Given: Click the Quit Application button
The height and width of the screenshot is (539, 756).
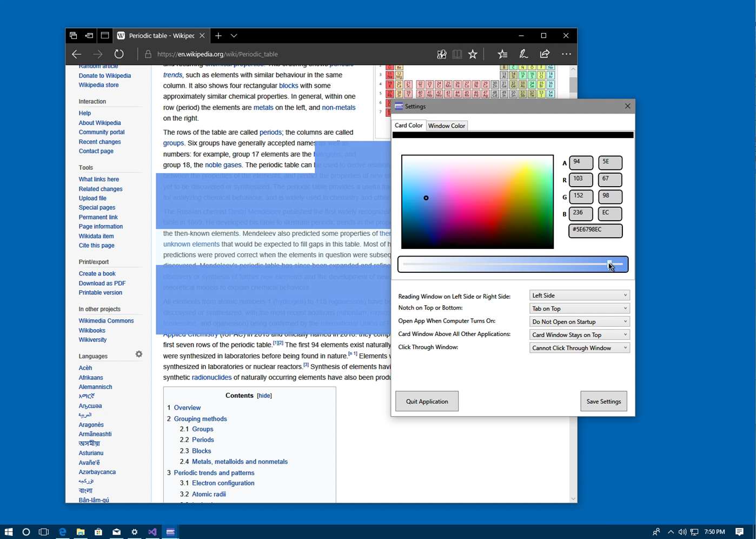Looking at the screenshot, I should [427, 401].
